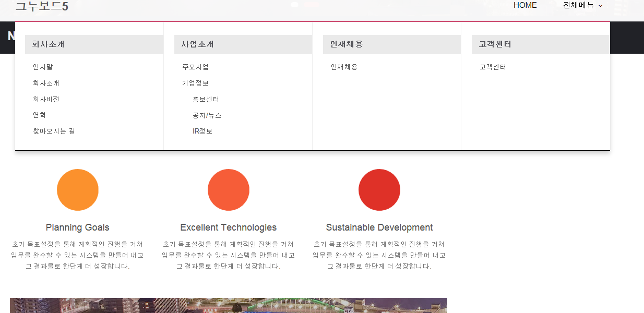This screenshot has height=313, width=644.
Task: Click the 그누보드5 site logo
Action: click(x=42, y=6)
